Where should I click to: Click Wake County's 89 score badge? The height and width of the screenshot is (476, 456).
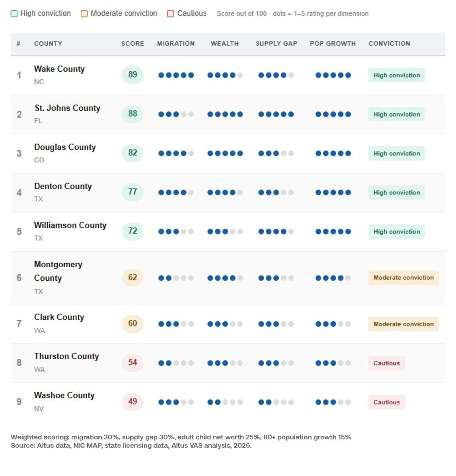tap(133, 75)
